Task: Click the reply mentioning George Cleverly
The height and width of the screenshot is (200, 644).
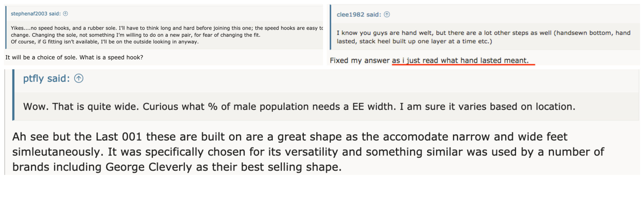Action: pos(308,152)
